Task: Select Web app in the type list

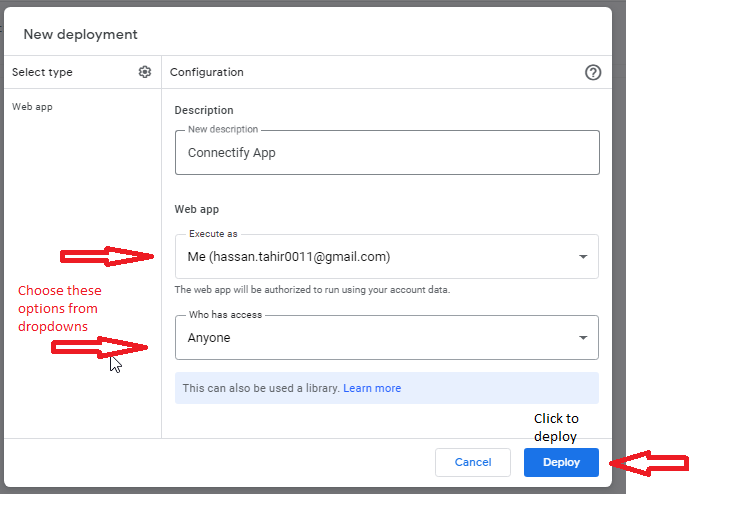Action: click(32, 107)
